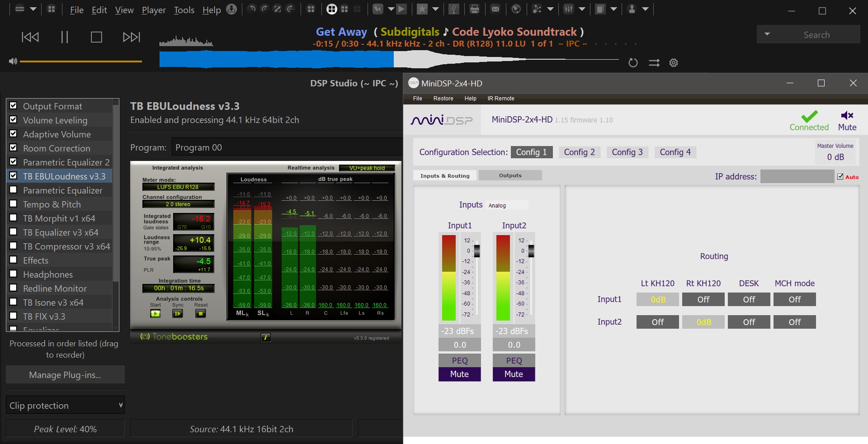Click the Manage Plug-ins button

(x=65, y=375)
